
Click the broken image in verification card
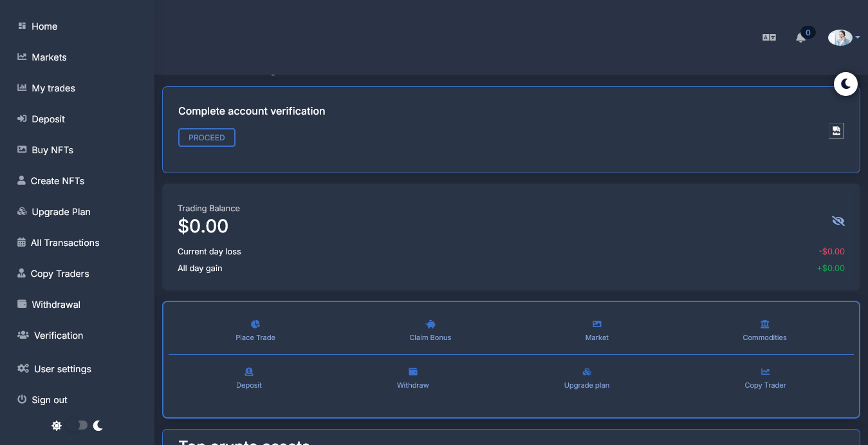click(836, 131)
